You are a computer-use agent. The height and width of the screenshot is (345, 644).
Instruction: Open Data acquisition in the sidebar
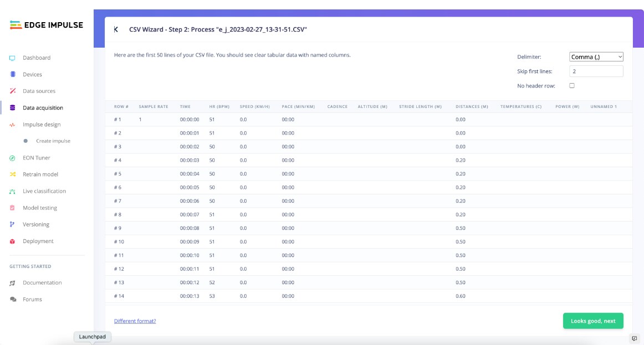(43, 108)
